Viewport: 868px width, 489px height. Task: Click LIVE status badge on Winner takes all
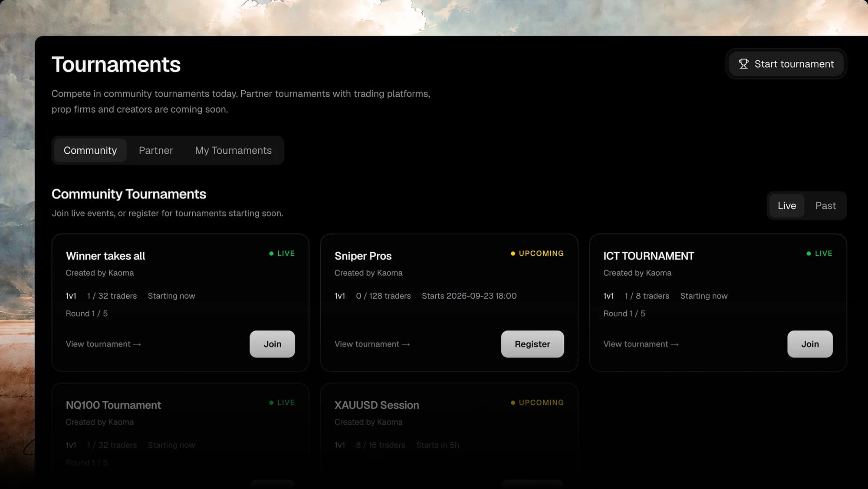click(282, 253)
